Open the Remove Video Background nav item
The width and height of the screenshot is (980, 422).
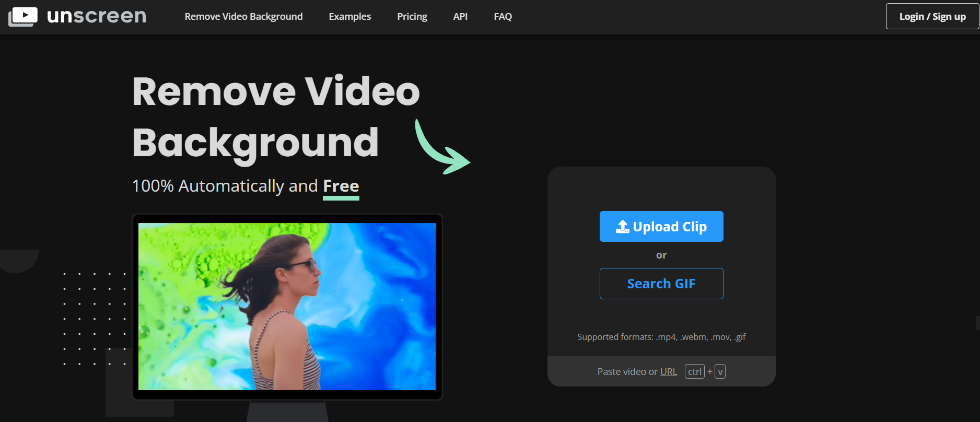[x=243, y=17]
